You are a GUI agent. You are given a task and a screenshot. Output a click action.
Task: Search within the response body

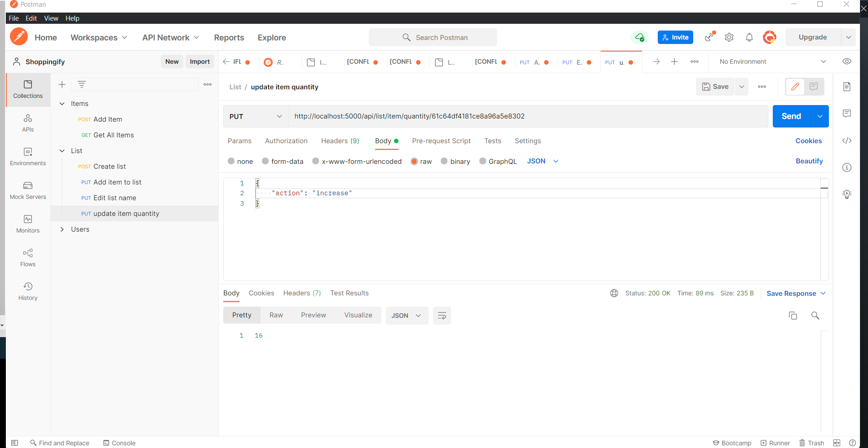(x=815, y=316)
